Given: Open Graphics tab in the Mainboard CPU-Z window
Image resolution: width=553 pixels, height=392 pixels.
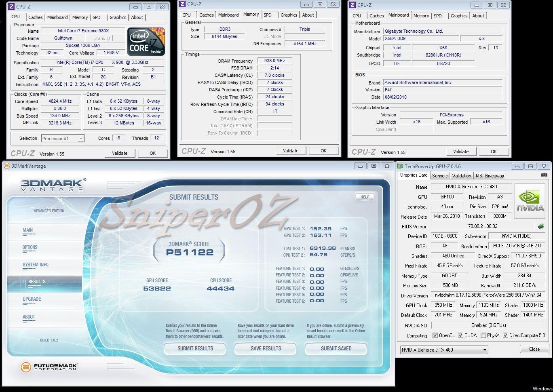Looking at the screenshot, I should click(x=459, y=16).
